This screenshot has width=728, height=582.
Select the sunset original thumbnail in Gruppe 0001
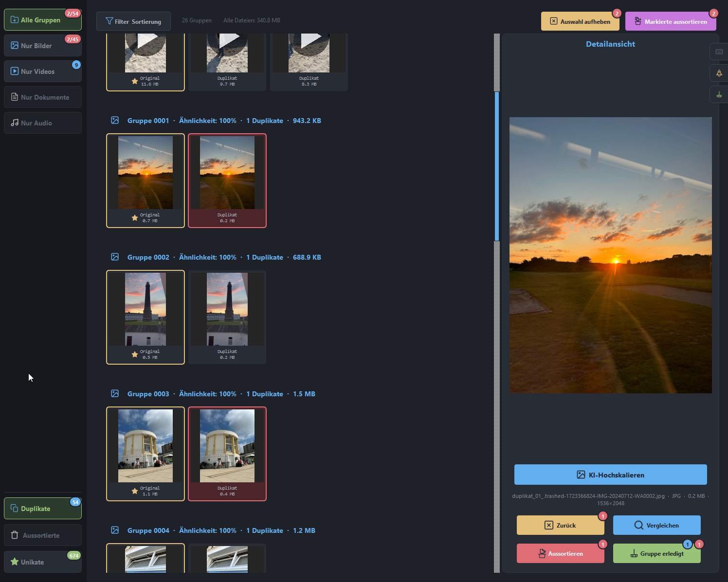(x=145, y=173)
